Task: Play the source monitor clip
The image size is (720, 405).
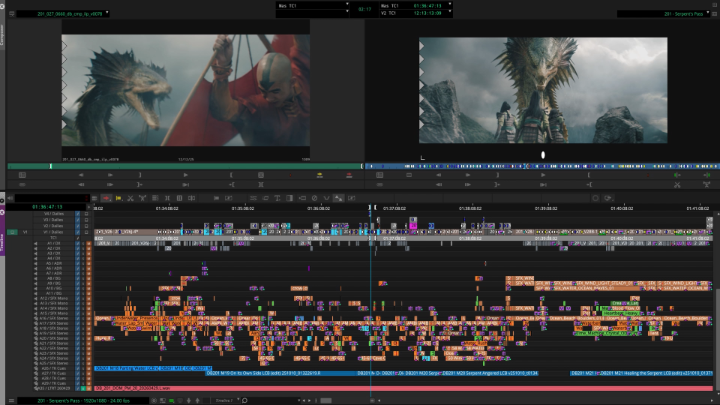Action: [x=186, y=175]
